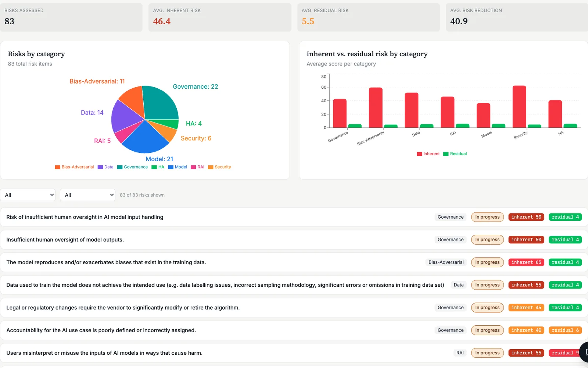Open risk 'Data used to train the model' row
Screen dimensions: 588x368
coord(294,285)
